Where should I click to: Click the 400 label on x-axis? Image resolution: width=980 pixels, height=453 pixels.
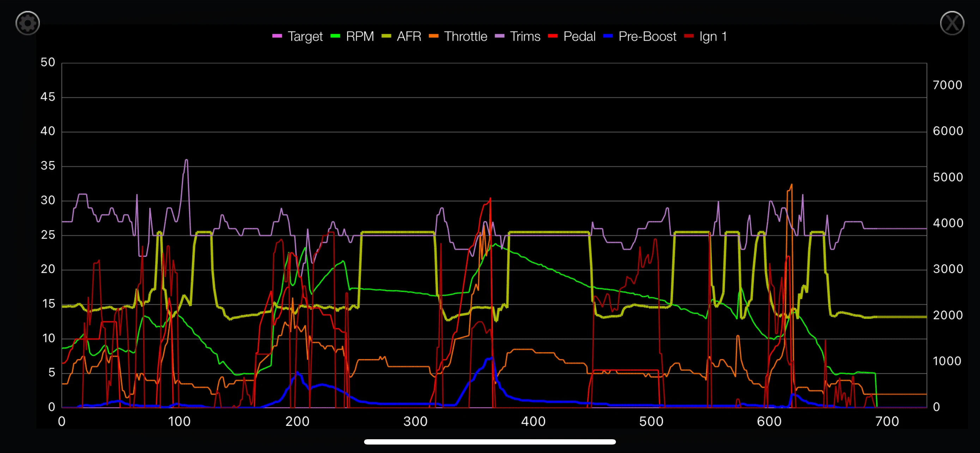[x=533, y=422]
